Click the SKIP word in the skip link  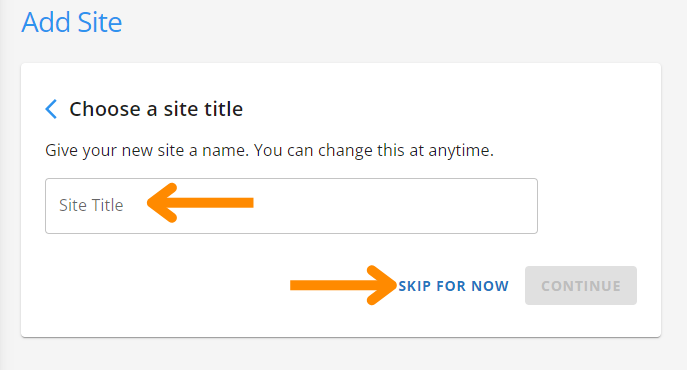coord(415,286)
